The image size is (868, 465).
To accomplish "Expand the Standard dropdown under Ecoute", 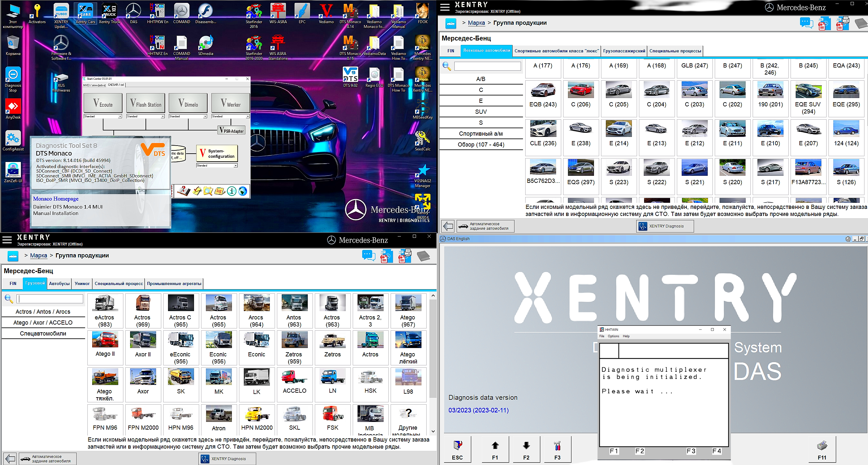I will [x=120, y=116].
